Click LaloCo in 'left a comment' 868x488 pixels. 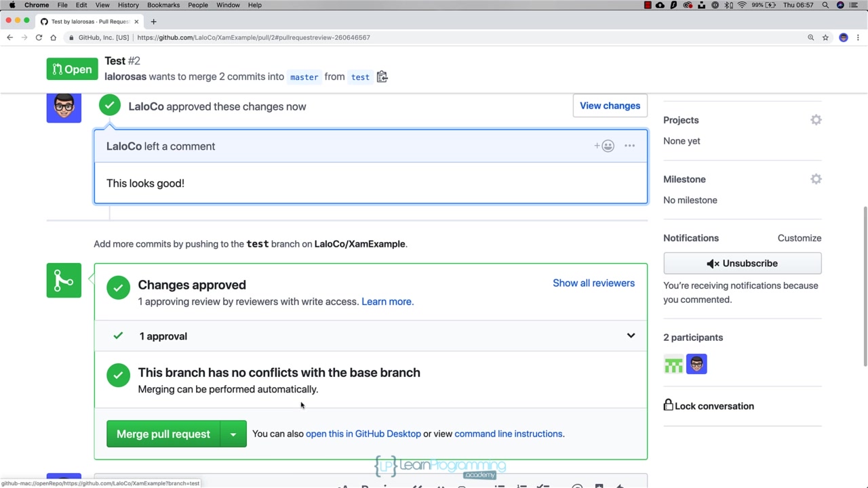coord(124,146)
